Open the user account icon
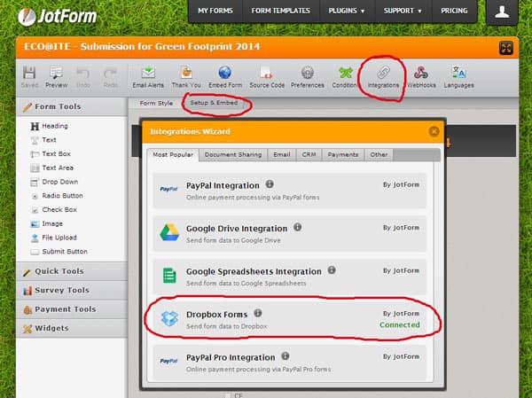This screenshot has height=398, width=532. [502, 12]
